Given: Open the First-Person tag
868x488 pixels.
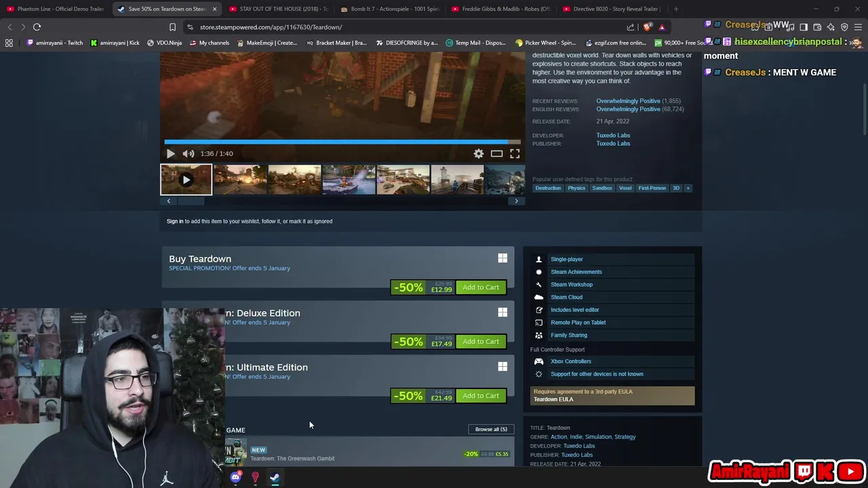Looking at the screenshot, I should tap(652, 188).
